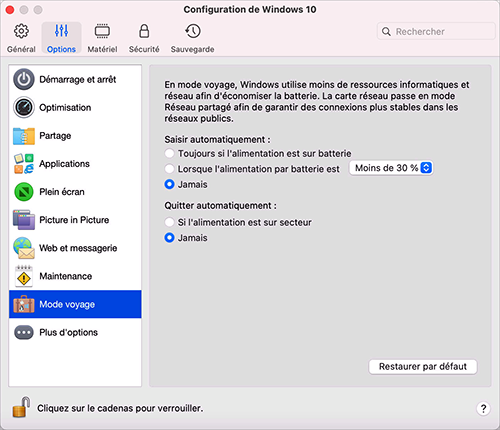Screen dimensions: 500x430
Task: Click the Picture in Picture windows icon
Action: pos(24,220)
